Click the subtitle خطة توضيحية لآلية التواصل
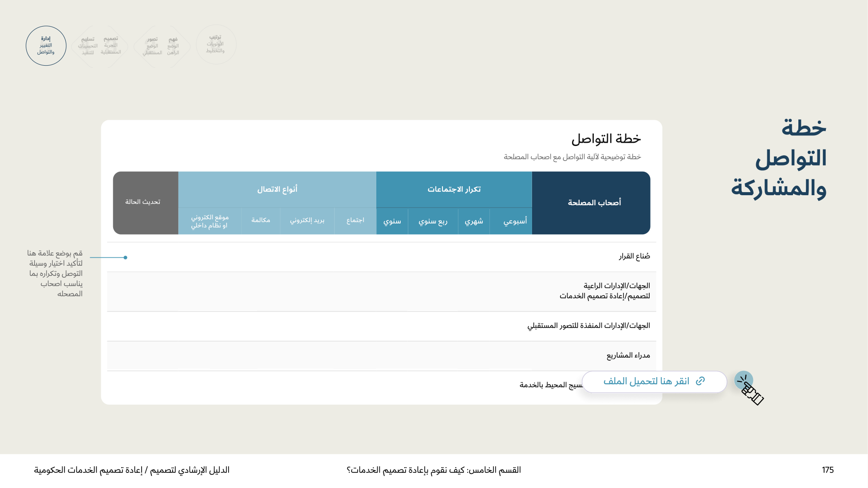Image resolution: width=868 pixels, height=488 pixels. 572,157
